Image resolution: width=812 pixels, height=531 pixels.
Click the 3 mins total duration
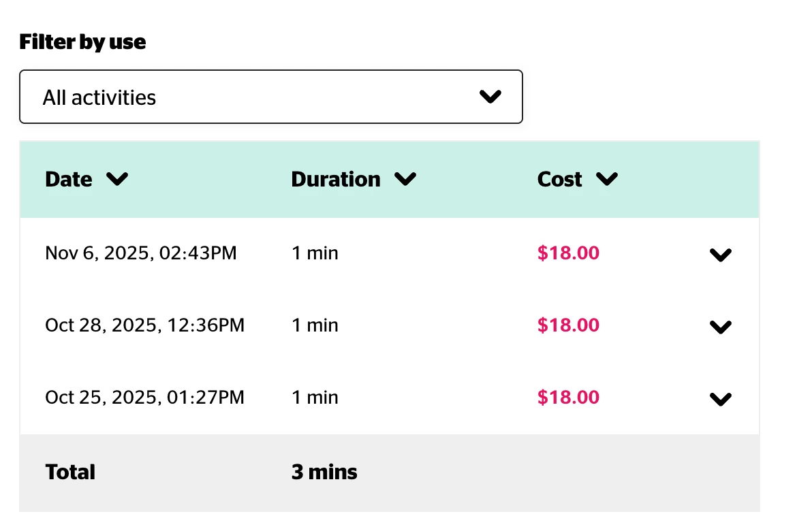pos(324,472)
